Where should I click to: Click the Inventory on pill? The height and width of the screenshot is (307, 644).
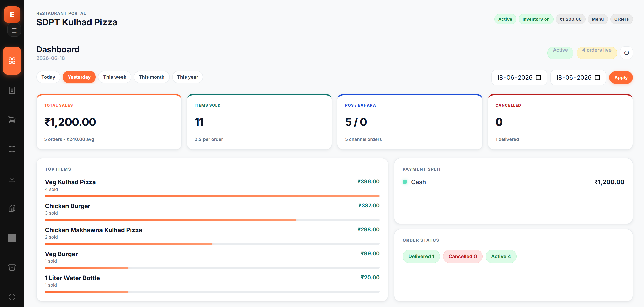pyautogui.click(x=536, y=19)
